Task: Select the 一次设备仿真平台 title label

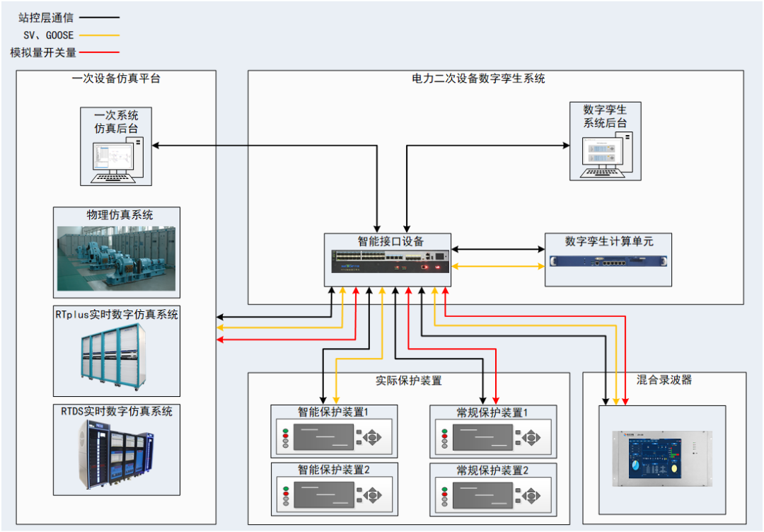Action: pyautogui.click(x=116, y=79)
